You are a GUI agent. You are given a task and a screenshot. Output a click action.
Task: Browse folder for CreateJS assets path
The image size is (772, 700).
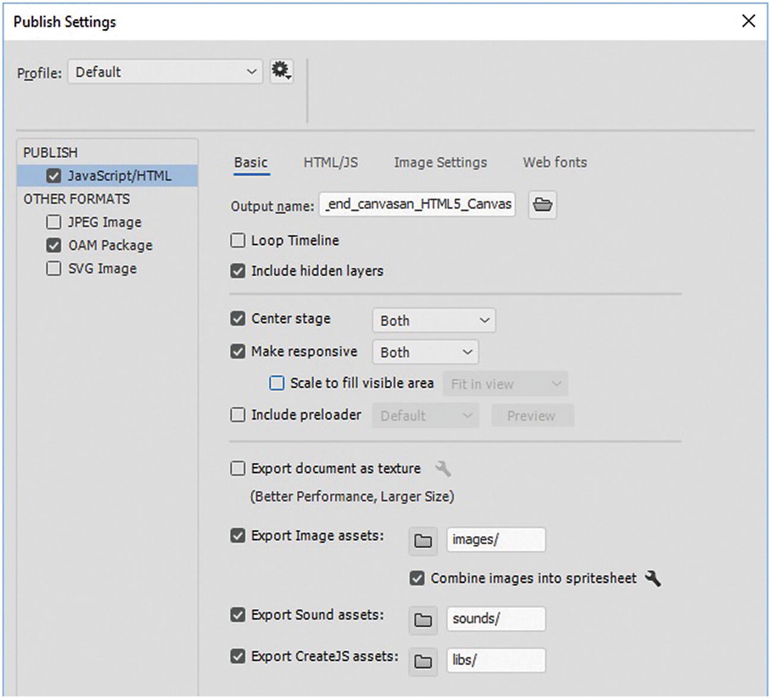click(x=423, y=660)
